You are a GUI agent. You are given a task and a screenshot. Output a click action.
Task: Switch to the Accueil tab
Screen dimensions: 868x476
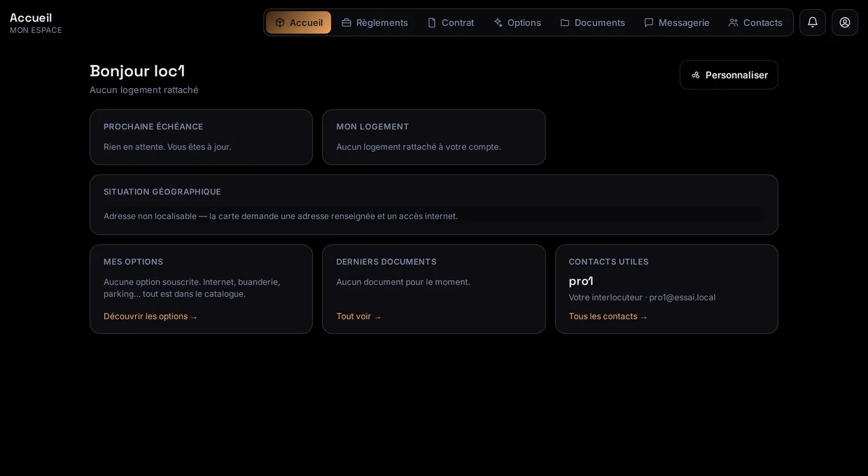[x=299, y=22]
